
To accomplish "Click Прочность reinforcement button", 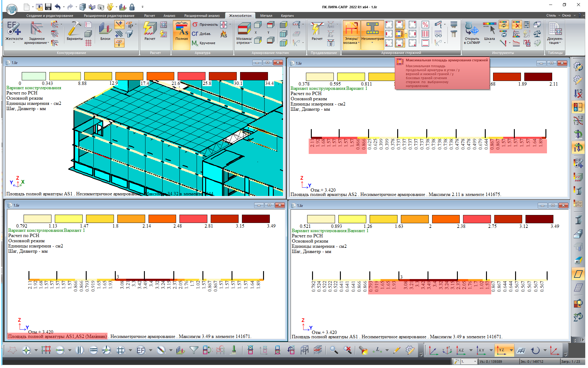I will tap(205, 25).
